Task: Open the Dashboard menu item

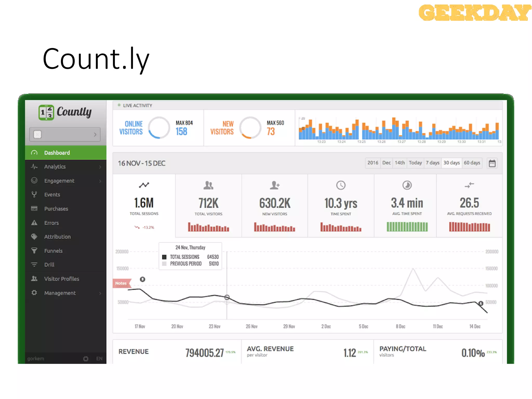Action: [x=57, y=153]
